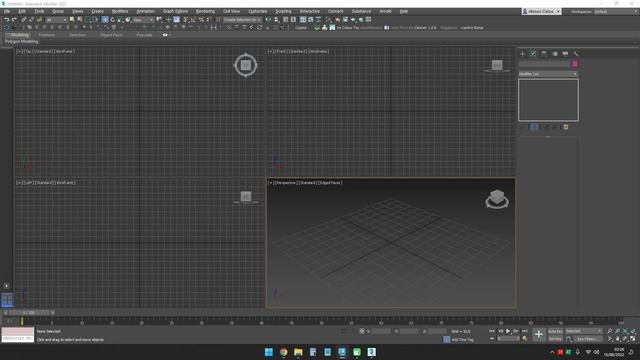Viewport: 640px width, 360px height.
Task: Click the time slider frame handle
Action: click(29, 313)
